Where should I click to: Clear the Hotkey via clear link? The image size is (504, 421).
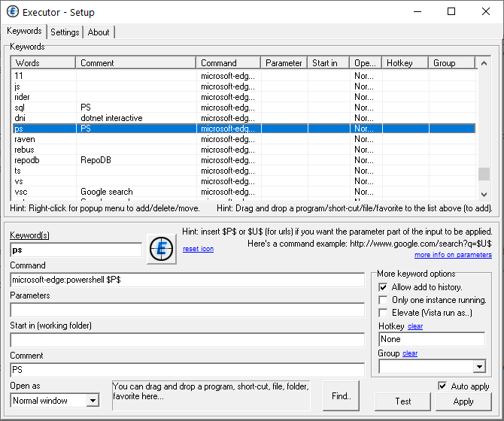click(x=415, y=326)
